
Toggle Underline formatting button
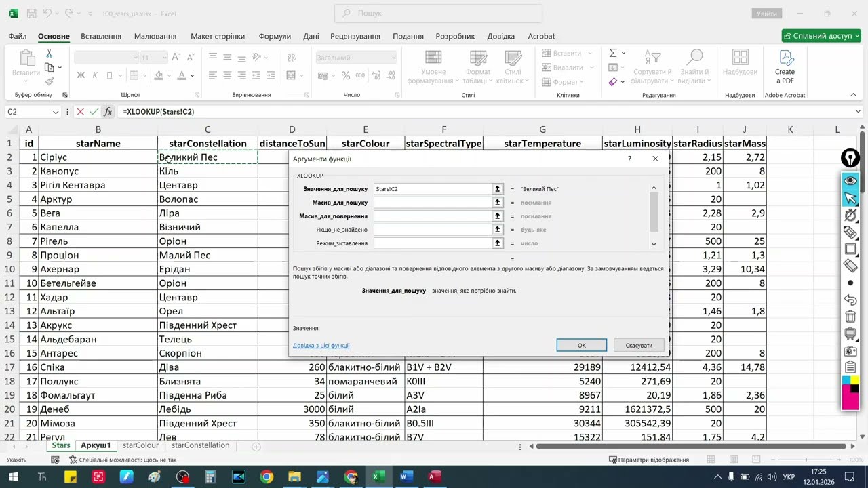point(109,75)
